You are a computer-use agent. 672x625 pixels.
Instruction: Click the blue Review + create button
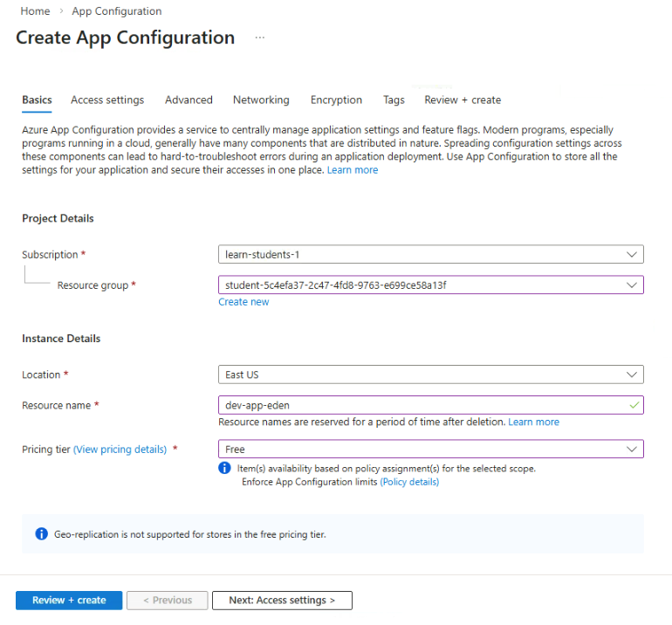[x=69, y=601]
